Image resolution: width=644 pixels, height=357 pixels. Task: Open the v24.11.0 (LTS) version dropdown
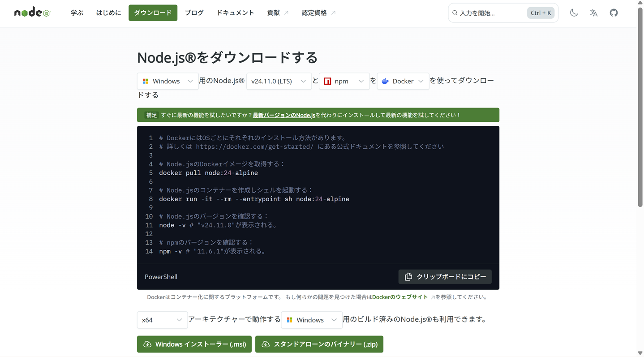tap(279, 81)
